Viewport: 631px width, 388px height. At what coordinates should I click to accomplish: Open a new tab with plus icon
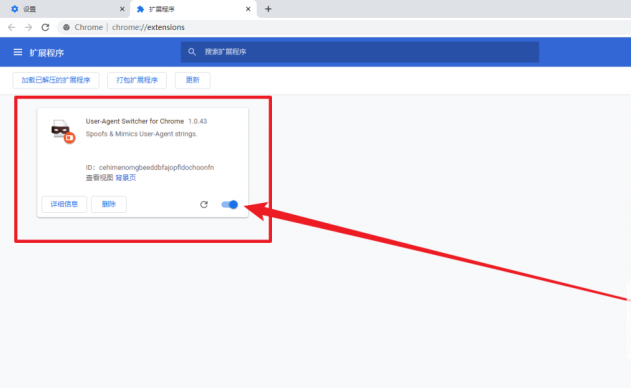point(268,9)
